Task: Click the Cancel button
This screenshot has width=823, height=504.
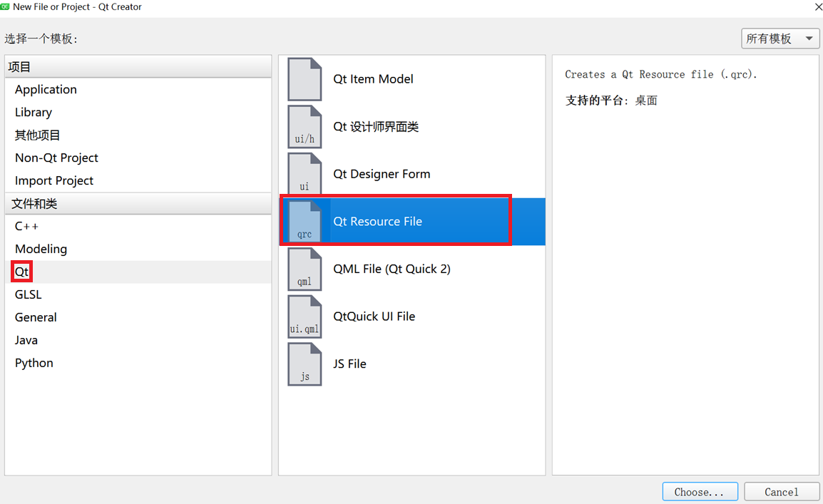Action: (x=782, y=492)
